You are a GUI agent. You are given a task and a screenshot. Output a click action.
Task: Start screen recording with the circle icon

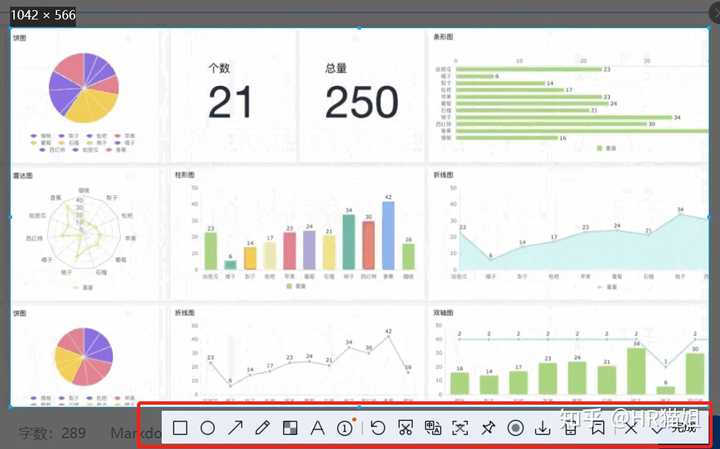coord(516,428)
